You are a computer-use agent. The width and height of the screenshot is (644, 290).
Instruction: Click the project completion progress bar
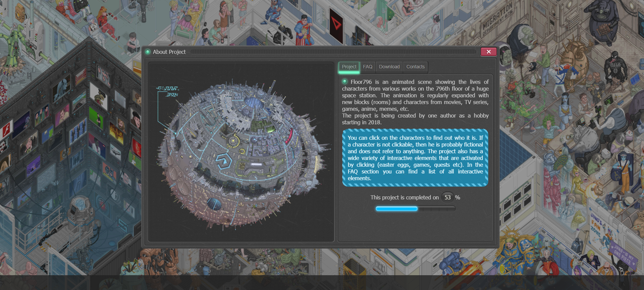[415, 209]
